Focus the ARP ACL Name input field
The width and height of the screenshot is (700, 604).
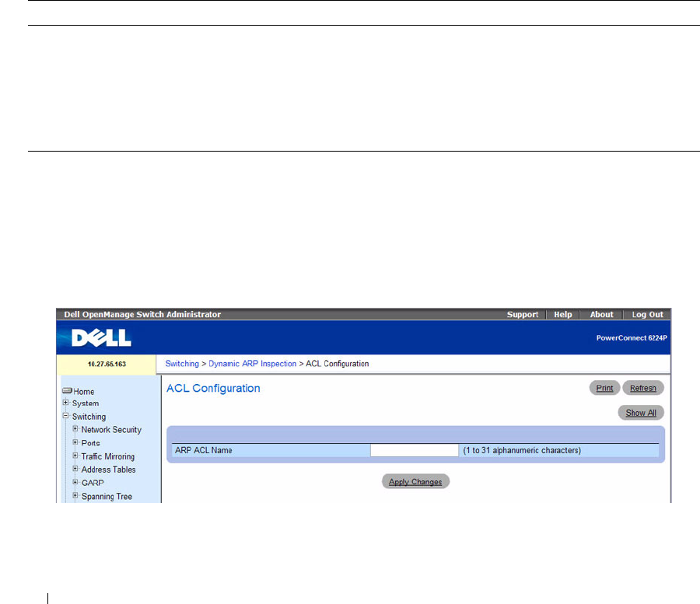pos(415,450)
